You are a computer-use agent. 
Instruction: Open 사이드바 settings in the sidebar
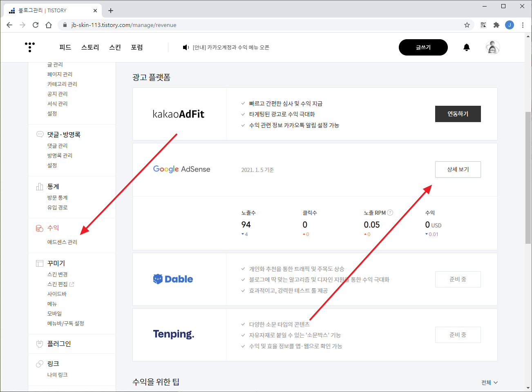(57, 294)
